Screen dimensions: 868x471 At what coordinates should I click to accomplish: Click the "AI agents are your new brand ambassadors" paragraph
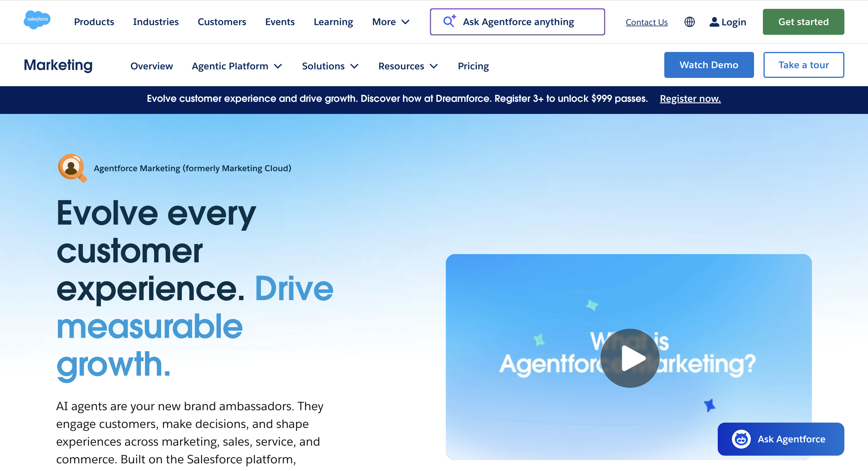(190, 433)
